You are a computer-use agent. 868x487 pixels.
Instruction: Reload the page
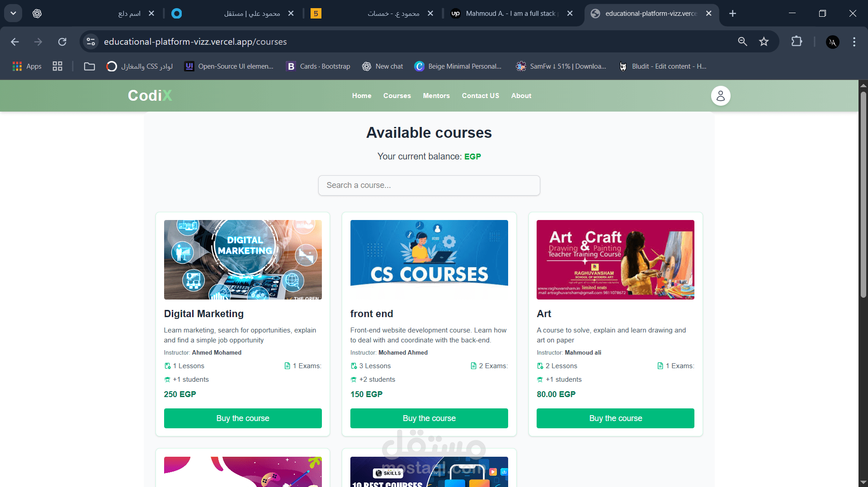pos(62,42)
